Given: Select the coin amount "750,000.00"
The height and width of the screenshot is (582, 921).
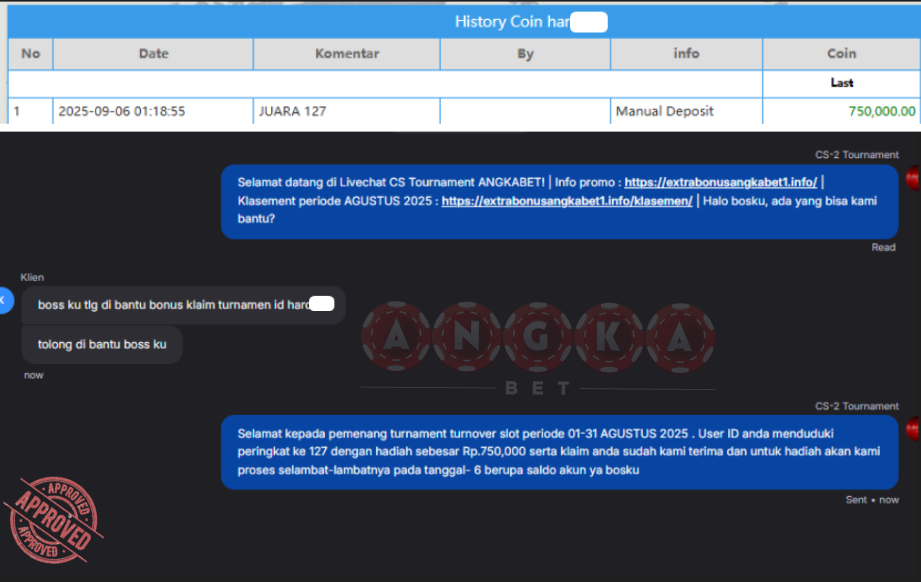Looking at the screenshot, I should point(882,111).
